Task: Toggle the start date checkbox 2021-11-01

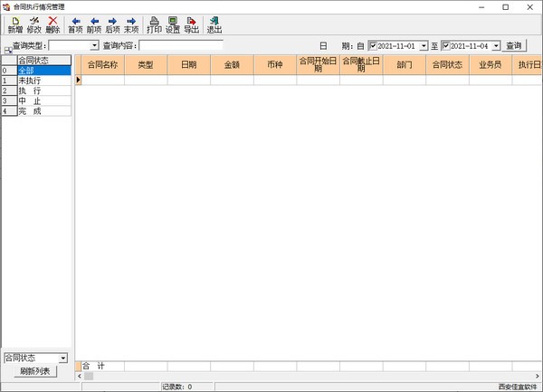Action: [373, 46]
